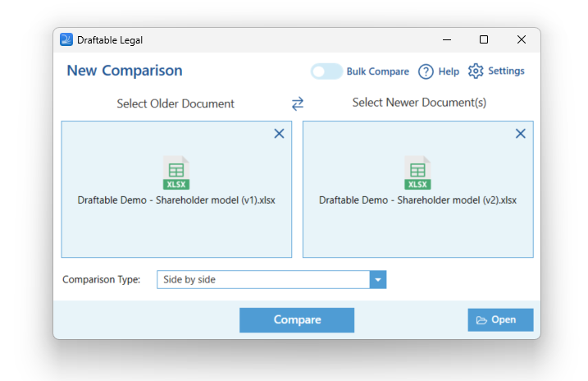The height and width of the screenshot is (381, 588).
Task: Open Settings via the gear icon
Action: pos(476,71)
